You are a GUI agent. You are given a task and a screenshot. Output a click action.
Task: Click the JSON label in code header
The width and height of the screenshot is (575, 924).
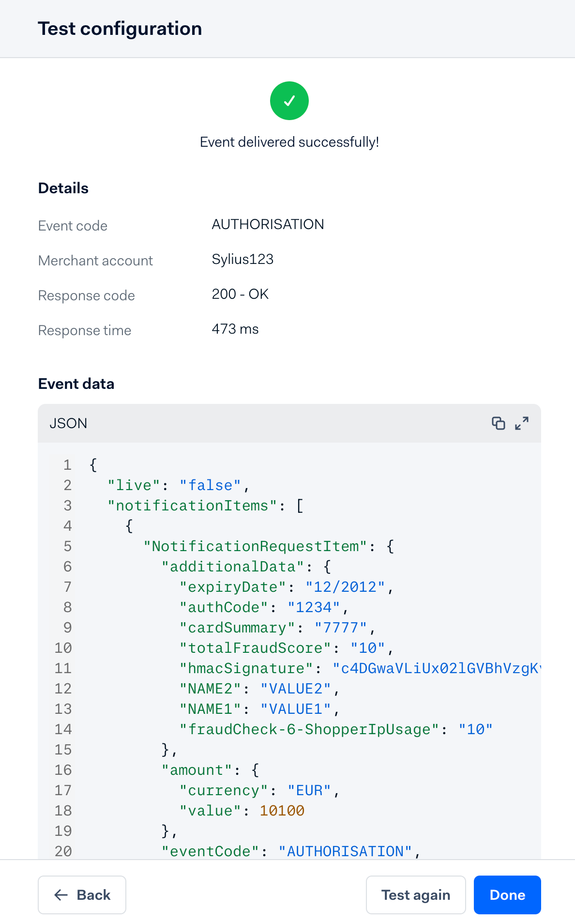coord(68,423)
